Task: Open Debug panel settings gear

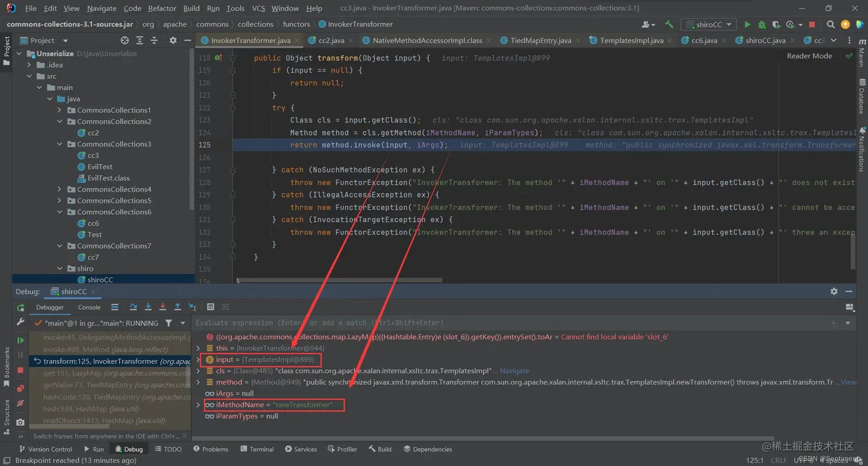Action: tap(834, 291)
